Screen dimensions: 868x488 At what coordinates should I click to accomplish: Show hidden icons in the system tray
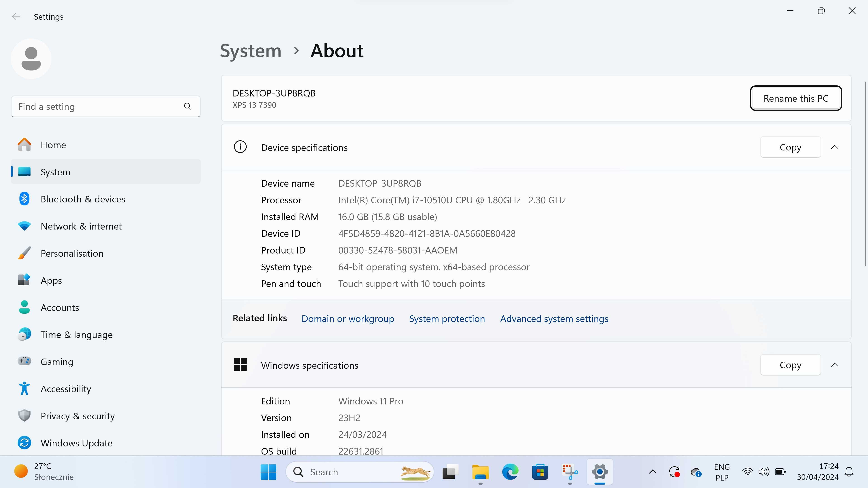(653, 472)
